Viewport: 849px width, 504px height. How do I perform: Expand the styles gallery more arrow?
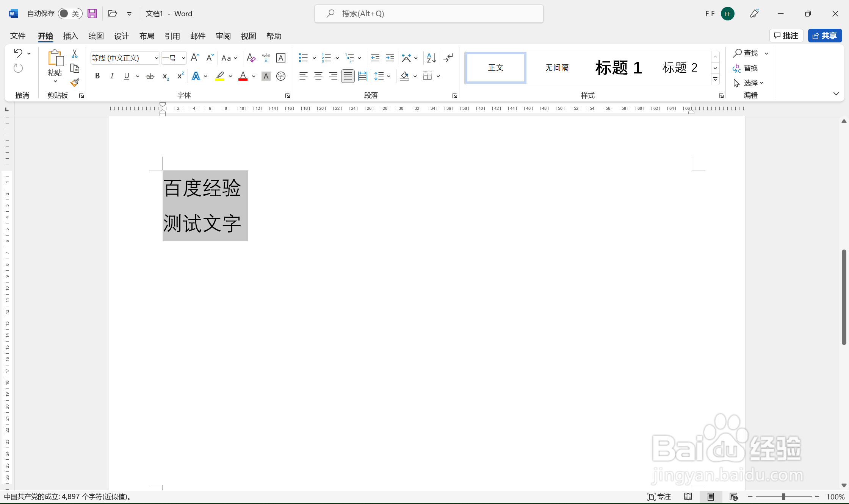pyautogui.click(x=715, y=79)
